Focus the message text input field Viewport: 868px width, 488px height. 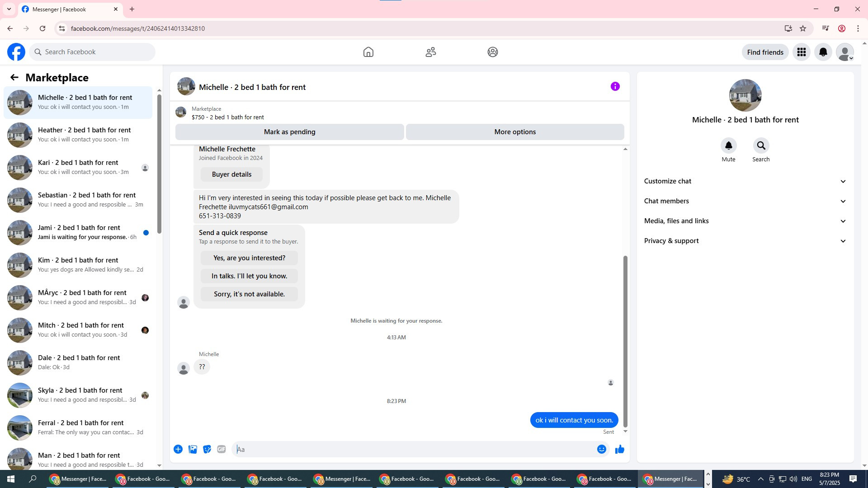point(414,449)
